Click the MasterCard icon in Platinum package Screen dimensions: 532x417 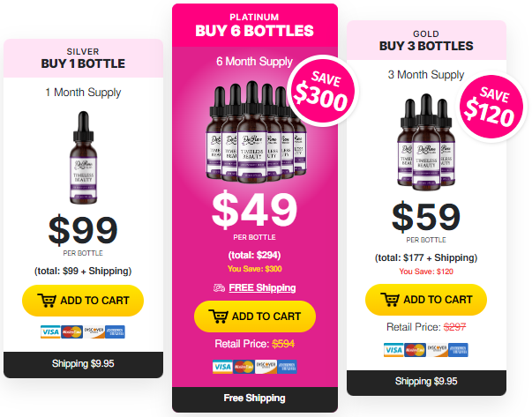tap(244, 367)
